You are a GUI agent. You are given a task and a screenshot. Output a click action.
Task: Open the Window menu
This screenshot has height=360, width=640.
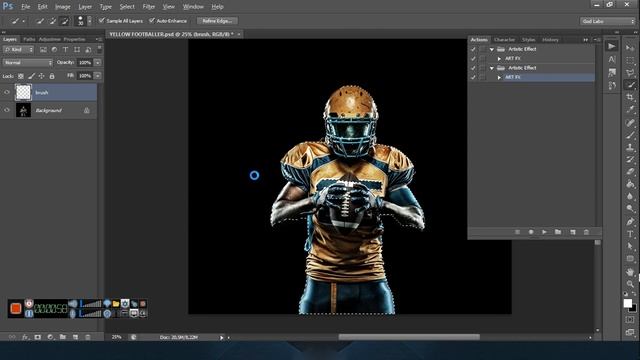click(x=193, y=7)
